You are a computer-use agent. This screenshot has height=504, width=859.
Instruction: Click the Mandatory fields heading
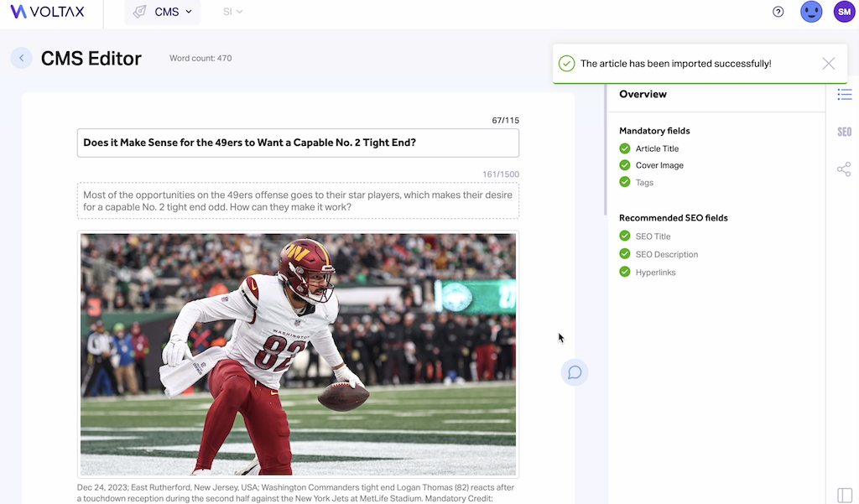[x=654, y=131]
